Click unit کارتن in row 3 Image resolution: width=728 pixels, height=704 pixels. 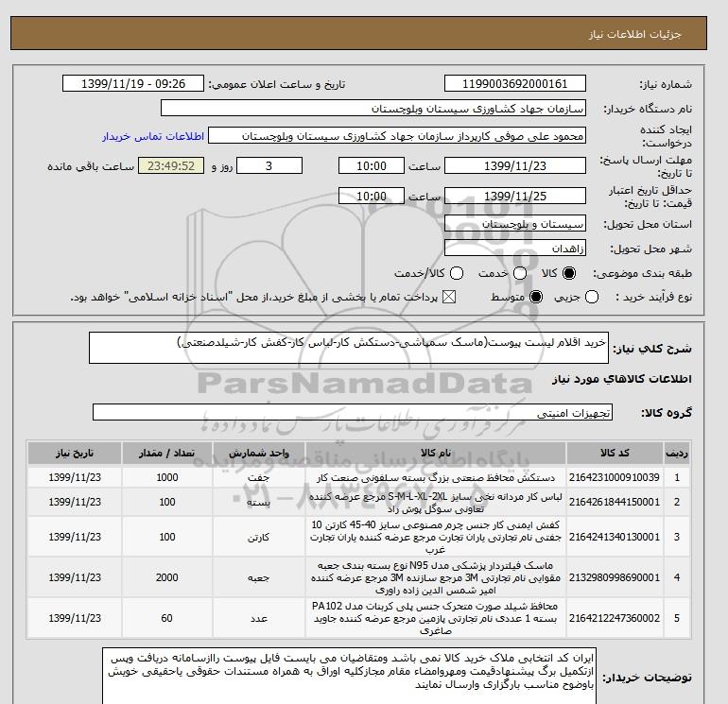pos(259,538)
